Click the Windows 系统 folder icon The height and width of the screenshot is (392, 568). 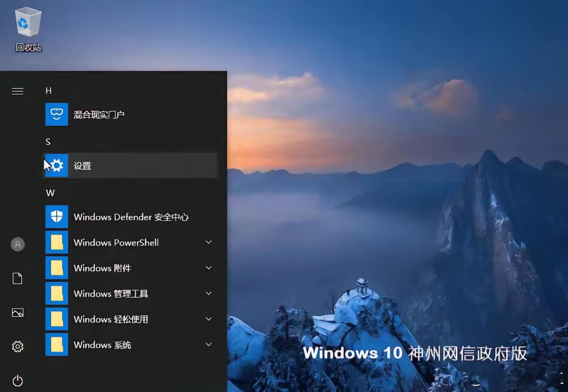pyautogui.click(x=57, y=344)
